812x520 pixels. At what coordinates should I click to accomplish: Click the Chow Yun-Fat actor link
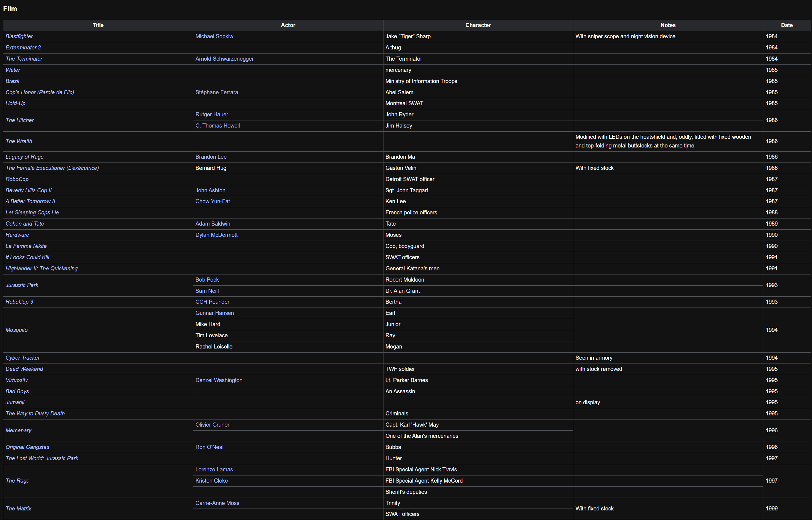pyautogui.click(x=213, y=201)
